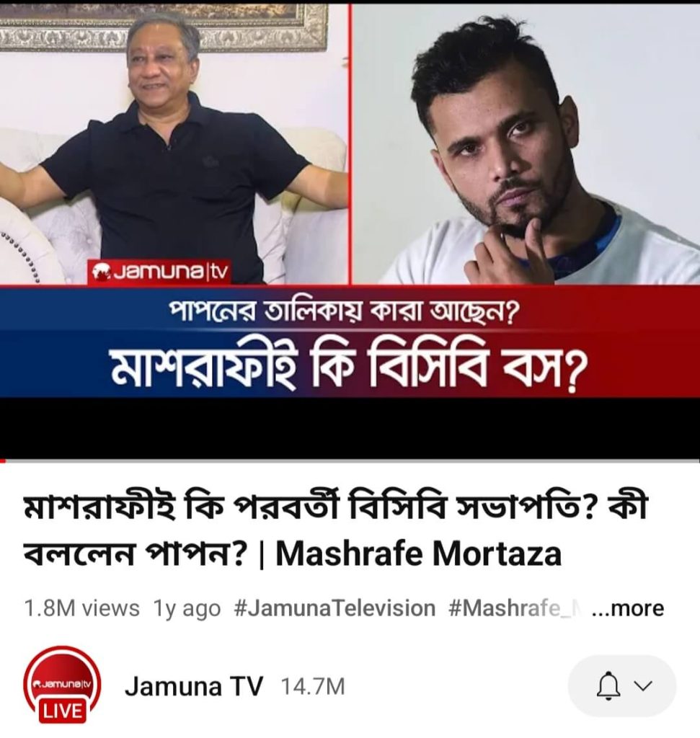This screenshot has height=738, width=700.
Task: Click the Mashrafe Mortaza text in title
Action: pos(419,554)
